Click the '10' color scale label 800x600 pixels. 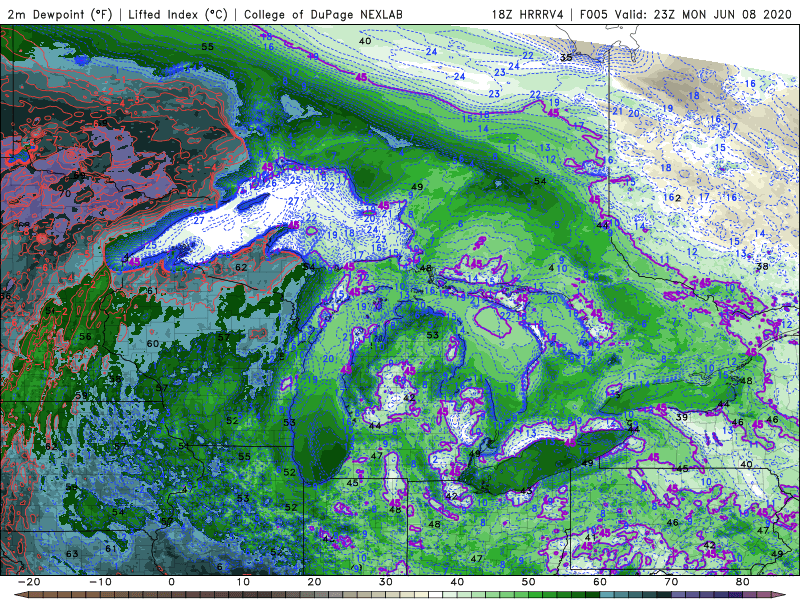click(x=243, y=582)
